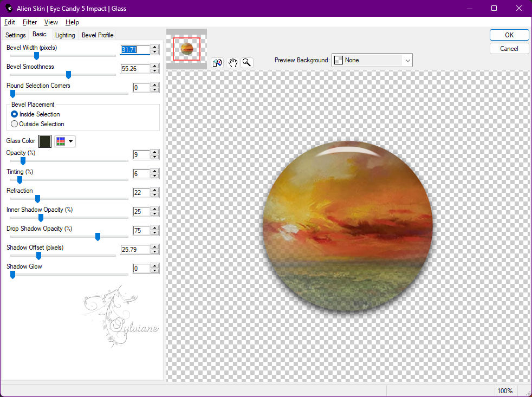Click the Refraction slider handle
The width and height of the screenshot is (532, 397).
pos(38,199)
